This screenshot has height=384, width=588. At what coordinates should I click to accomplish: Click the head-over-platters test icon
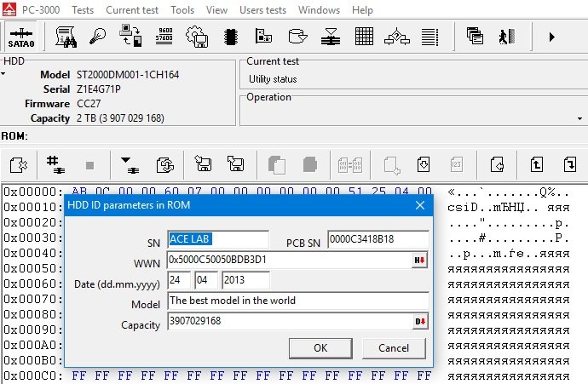331,37
